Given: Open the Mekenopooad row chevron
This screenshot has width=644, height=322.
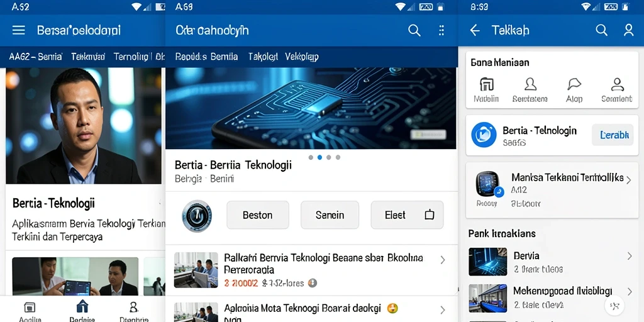Looking at the screenshot, I should pos(630,292).
